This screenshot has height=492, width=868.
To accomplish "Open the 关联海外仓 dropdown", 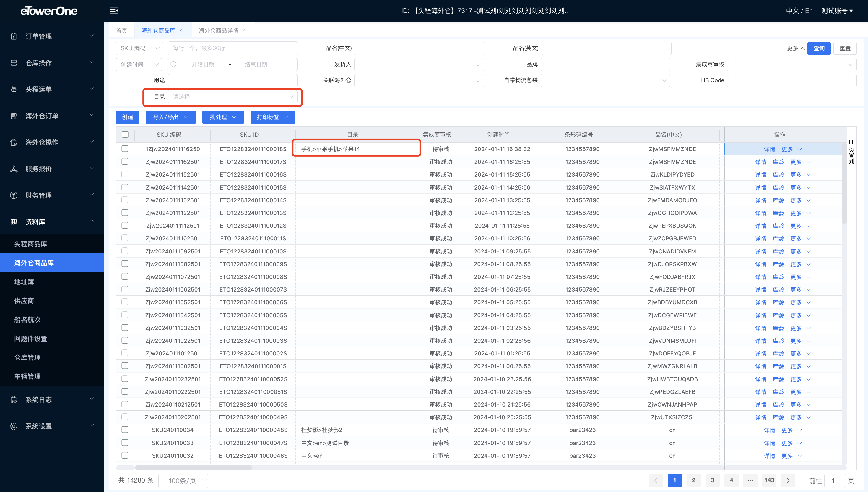I will pos(419,80).
